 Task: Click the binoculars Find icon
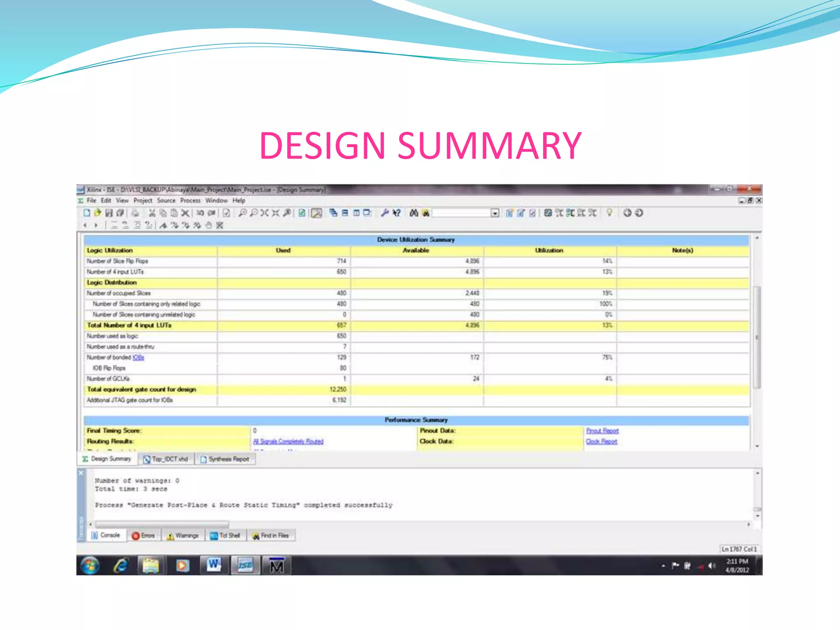point(414,212)
